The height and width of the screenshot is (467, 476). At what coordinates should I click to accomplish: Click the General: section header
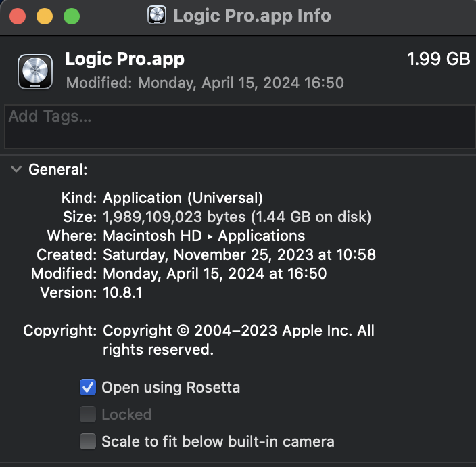tap(58, 169)
